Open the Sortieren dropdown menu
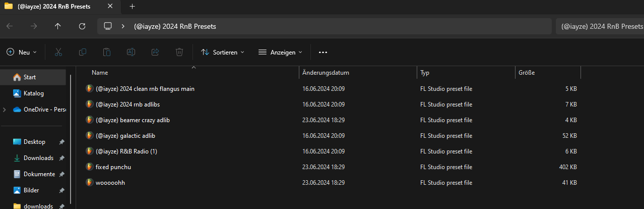 (x=222, y=52)
